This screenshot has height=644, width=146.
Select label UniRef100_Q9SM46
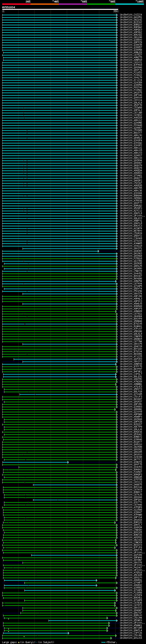click(131, 67)
